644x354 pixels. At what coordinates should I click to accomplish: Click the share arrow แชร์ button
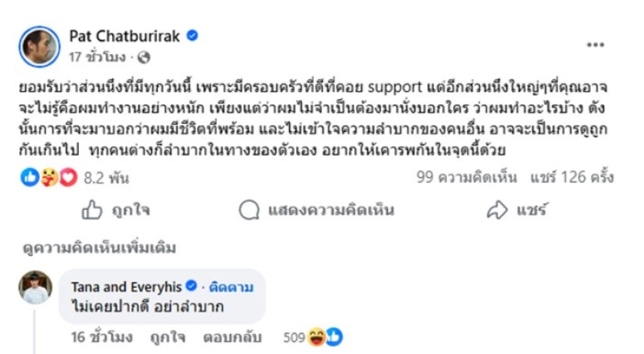tap(516, 211)
